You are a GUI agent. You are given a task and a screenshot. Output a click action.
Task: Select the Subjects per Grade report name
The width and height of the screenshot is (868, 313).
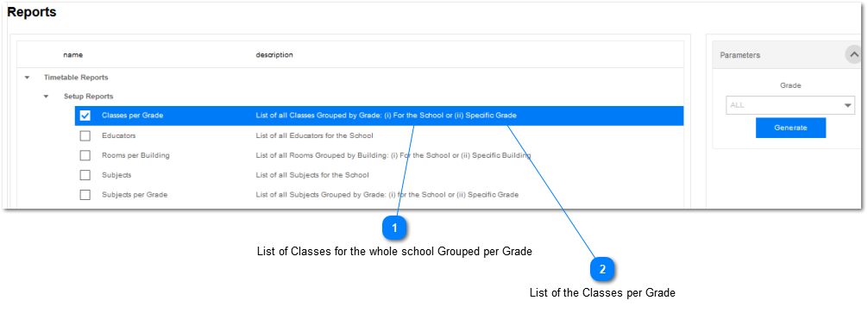[135, 195]
